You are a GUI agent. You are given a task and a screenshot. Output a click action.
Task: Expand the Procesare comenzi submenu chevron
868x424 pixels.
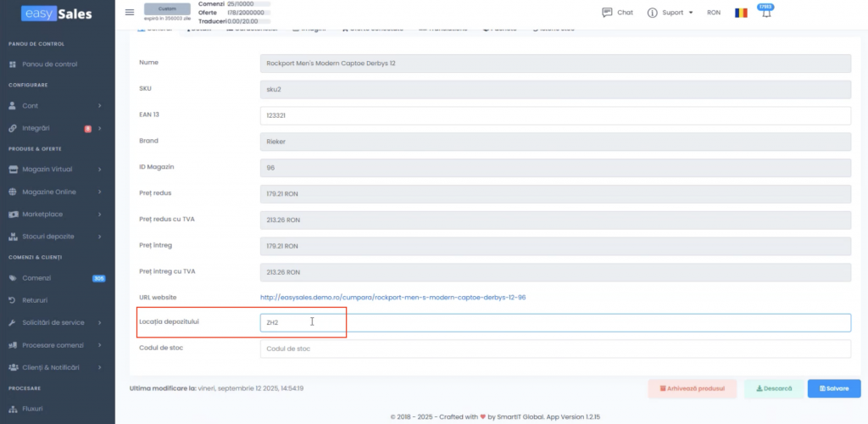click(x=100, y=345)
